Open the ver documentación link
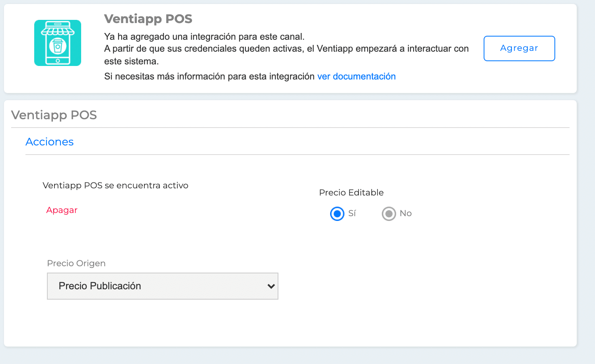The image size is (595, 364). pos(356,76)
